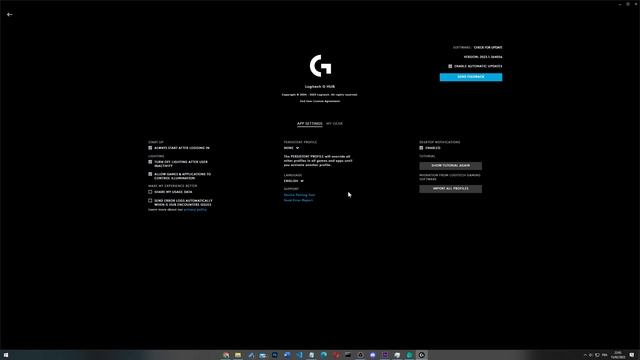Switch to the My Gear tab
Viewport: 640px width, 360px height.
(x=334, y=123)
